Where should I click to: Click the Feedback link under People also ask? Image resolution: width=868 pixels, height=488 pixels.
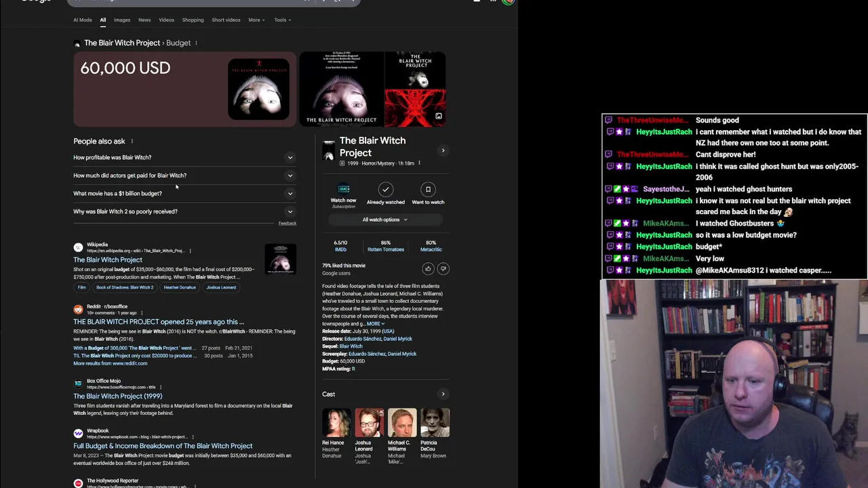pos(287,223)
